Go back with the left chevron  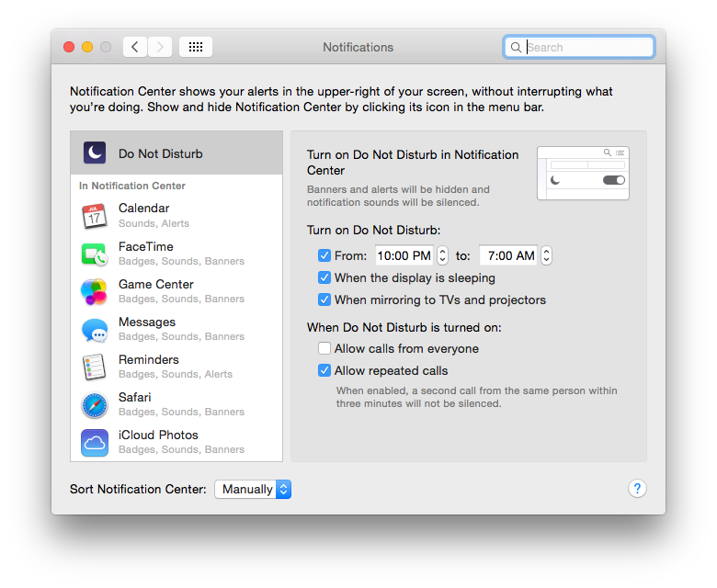pyautogui.click(x=135, y=47)
